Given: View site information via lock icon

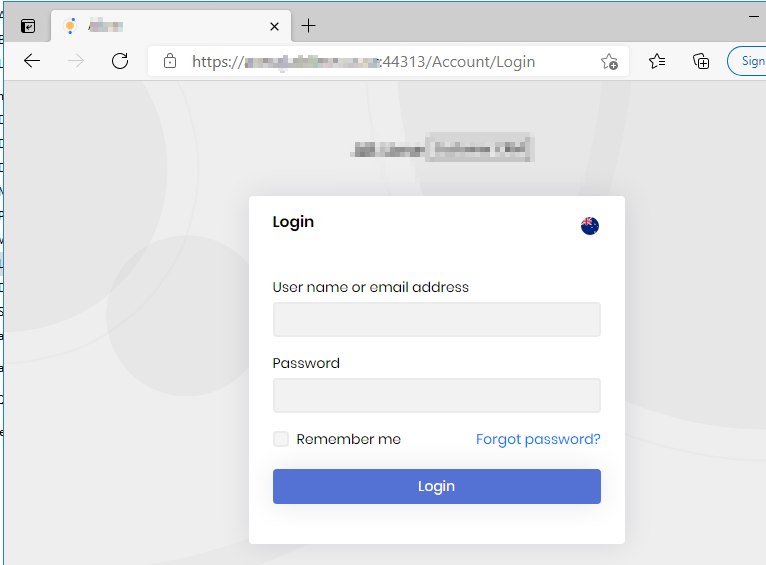Looking at the screenshot, I should pos(170,61).
